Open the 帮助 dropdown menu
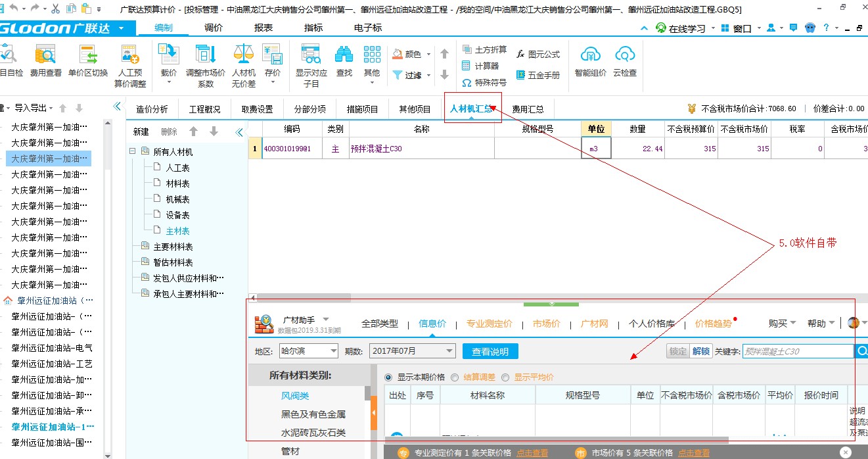 821,323
